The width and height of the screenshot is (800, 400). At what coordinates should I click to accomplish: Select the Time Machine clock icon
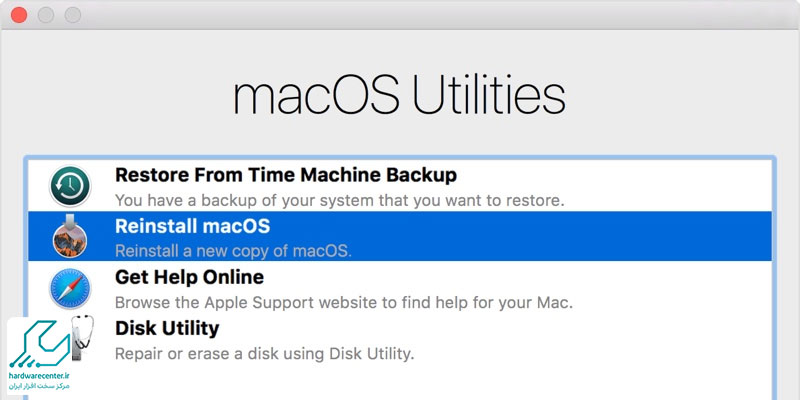click(70, 186)
